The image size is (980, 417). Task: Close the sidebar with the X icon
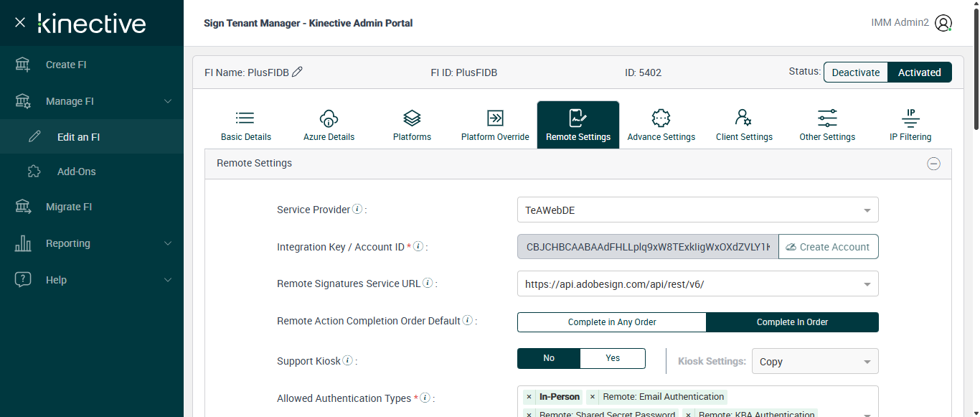[20, 23]
